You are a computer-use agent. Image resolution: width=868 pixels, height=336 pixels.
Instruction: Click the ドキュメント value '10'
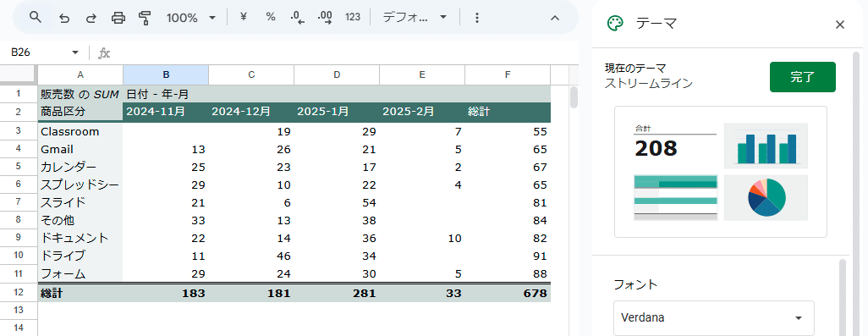[x=422, y=238]
